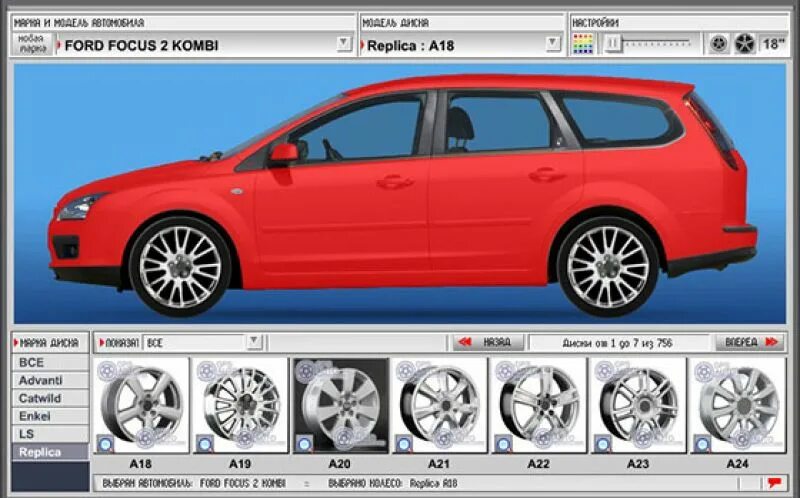Expand the FORD FOCUS 2 KOMBI dropdown
Screen dimensions: 800x498
(344, 43)
